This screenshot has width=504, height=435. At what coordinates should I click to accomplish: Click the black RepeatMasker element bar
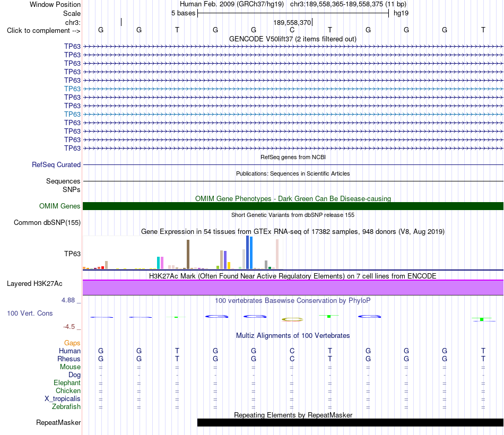pyautogui.click(x=350, y=422)
